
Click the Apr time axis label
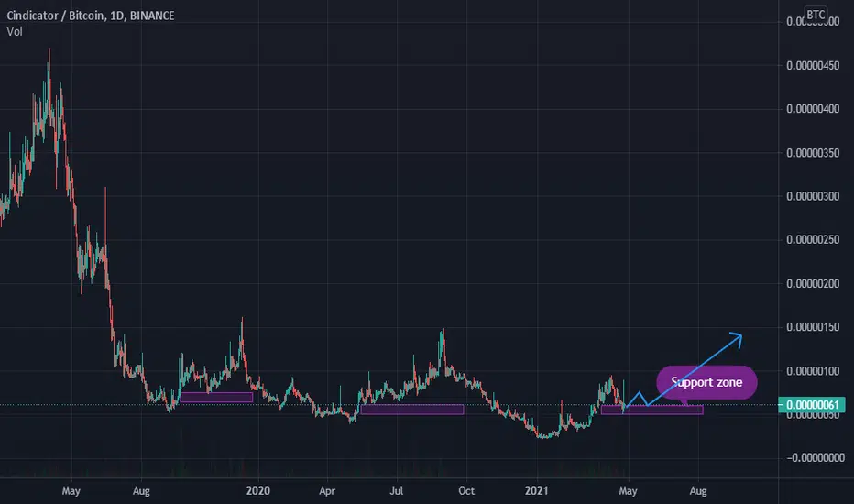(x=327, y=491)
